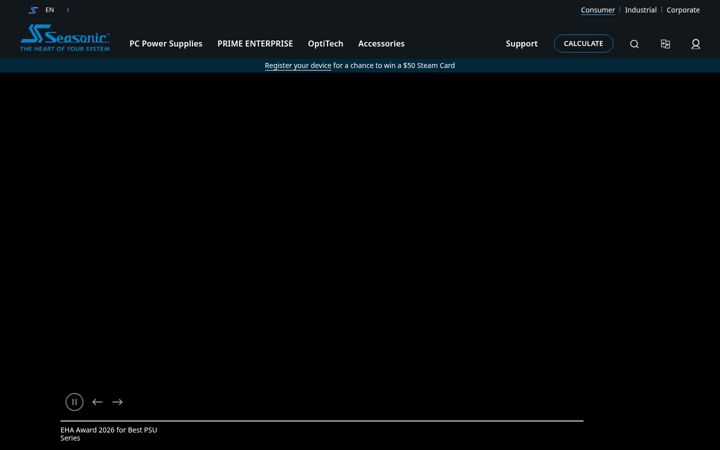Select the EHA Award 2026 slide caption

[x=109, y=433]
